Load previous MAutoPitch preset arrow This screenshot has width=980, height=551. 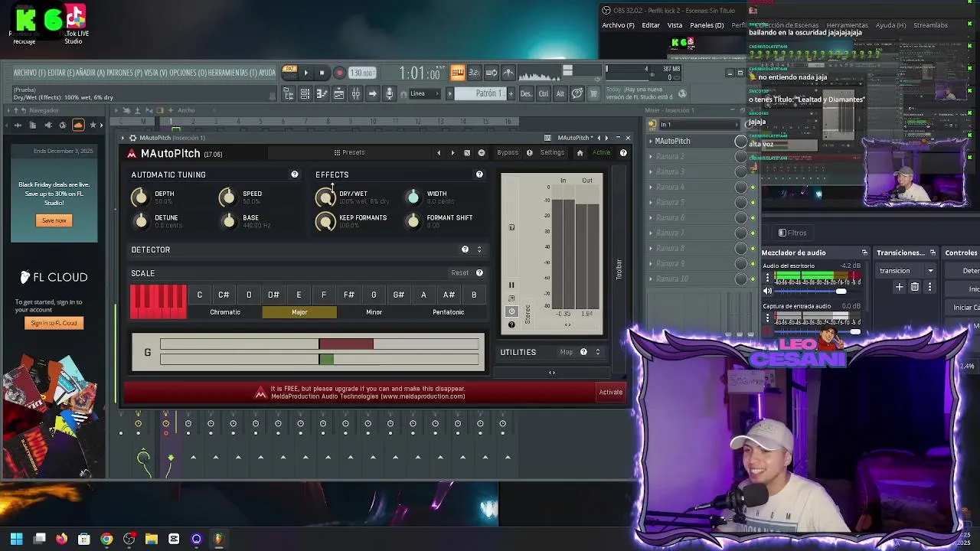coord(439,153)
